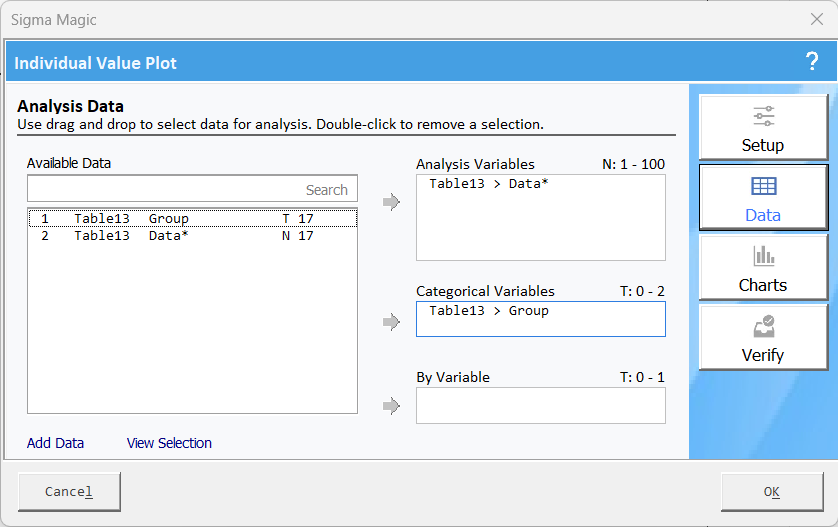Viewport: 838px width, 527px height.
Task: Click the OK button
Action: pos(772,491)
